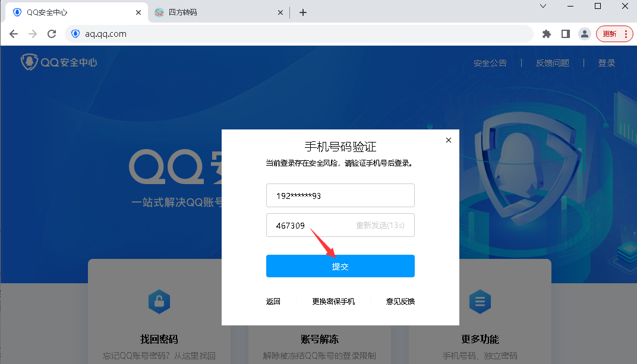Open the tab search chevron dropdown
The height and width of the screenshot is (364, 637).
(543, 7)
